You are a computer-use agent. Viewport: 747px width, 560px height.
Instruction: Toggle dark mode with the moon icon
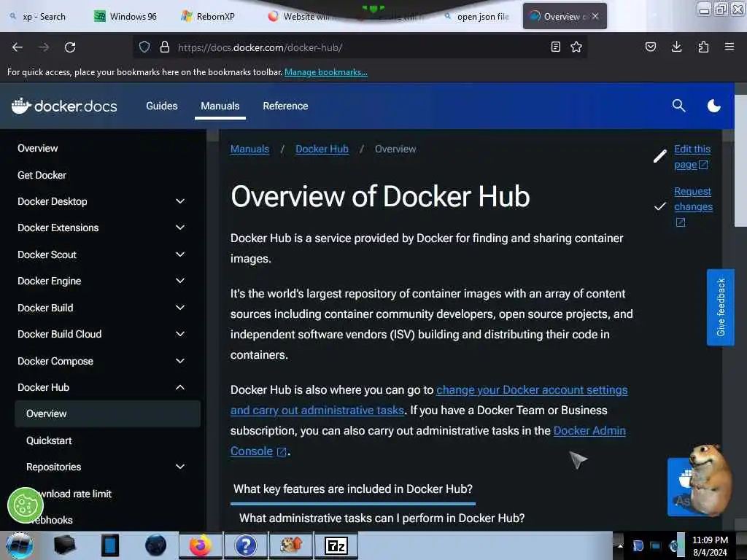tap(713, 106)
